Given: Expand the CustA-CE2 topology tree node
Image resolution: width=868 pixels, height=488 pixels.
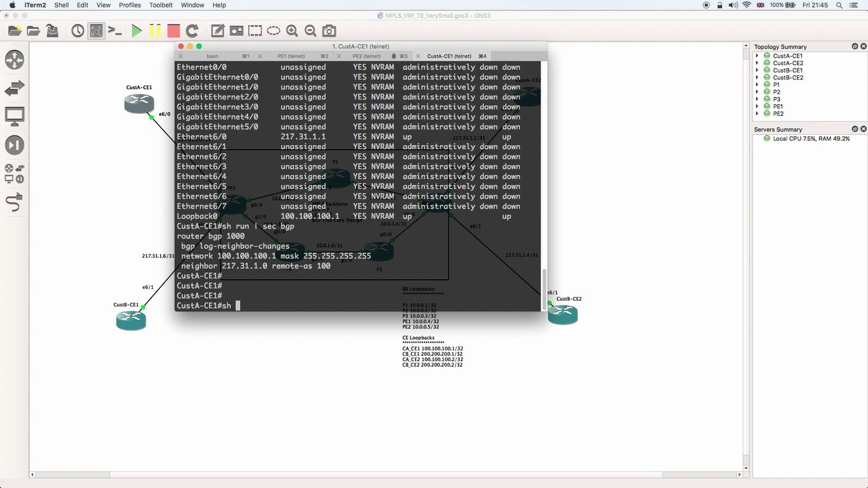Looking at the screenshot, I should (x=757, y=63).
